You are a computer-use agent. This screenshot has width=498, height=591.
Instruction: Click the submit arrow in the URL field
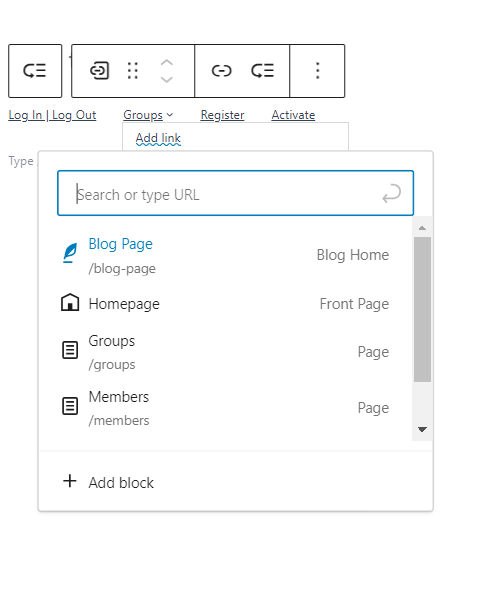click(x=392, y=193)
